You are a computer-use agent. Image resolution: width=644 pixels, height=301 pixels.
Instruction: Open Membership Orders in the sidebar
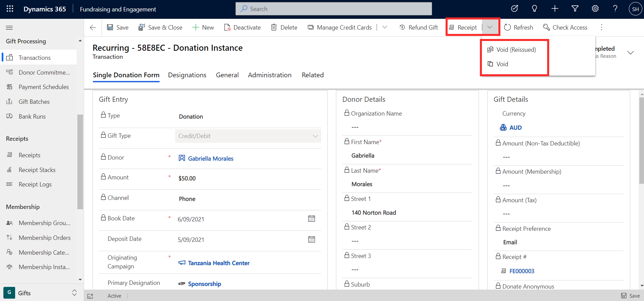click(39, 238)
